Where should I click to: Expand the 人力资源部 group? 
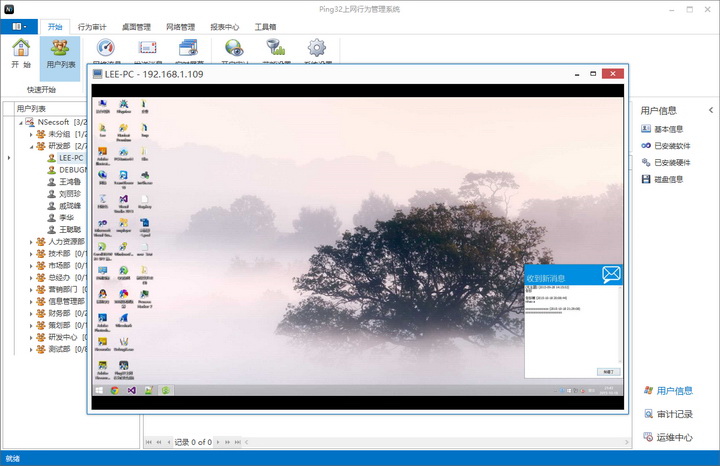point(31,242)
